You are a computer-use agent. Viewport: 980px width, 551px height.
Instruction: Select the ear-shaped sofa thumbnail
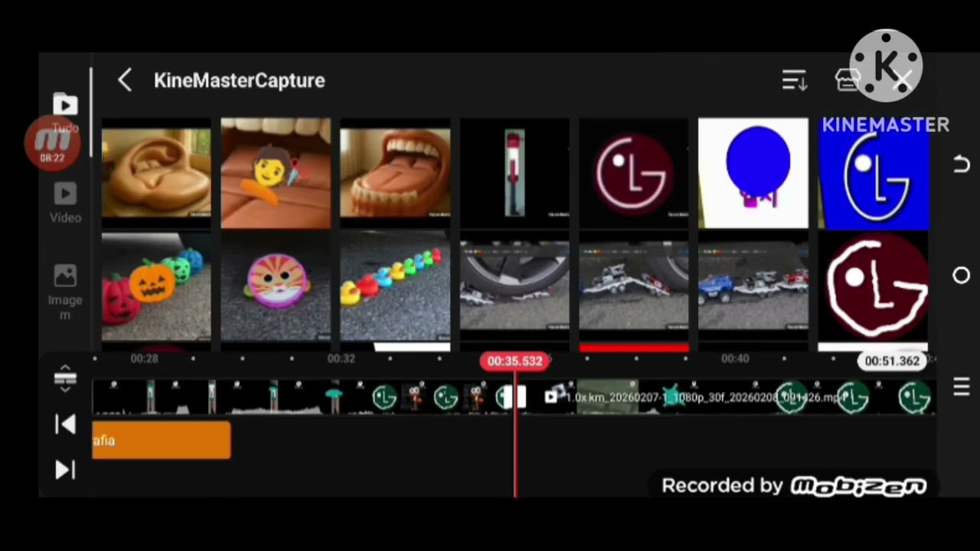point(156,174)
